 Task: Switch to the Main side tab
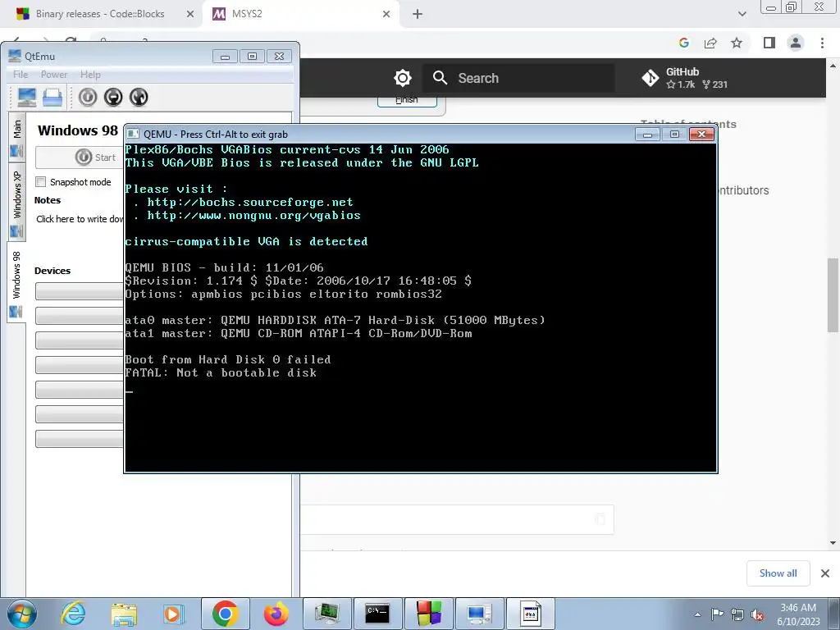coord(16,138)
